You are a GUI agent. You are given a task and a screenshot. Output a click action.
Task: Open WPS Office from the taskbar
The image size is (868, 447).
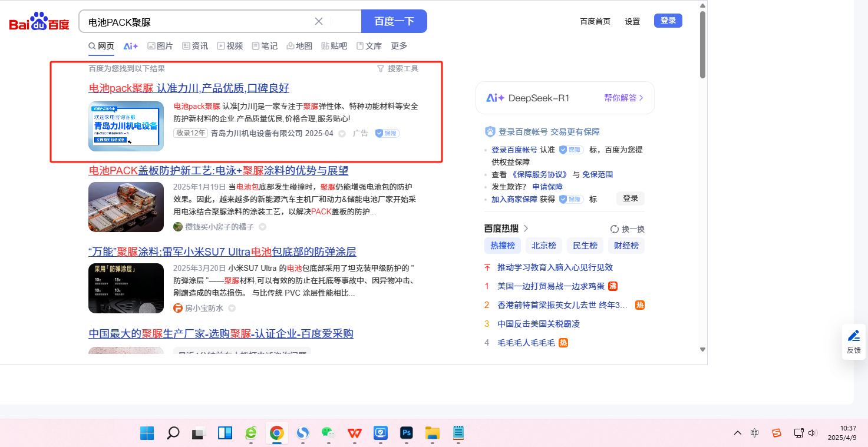(354, 433)
